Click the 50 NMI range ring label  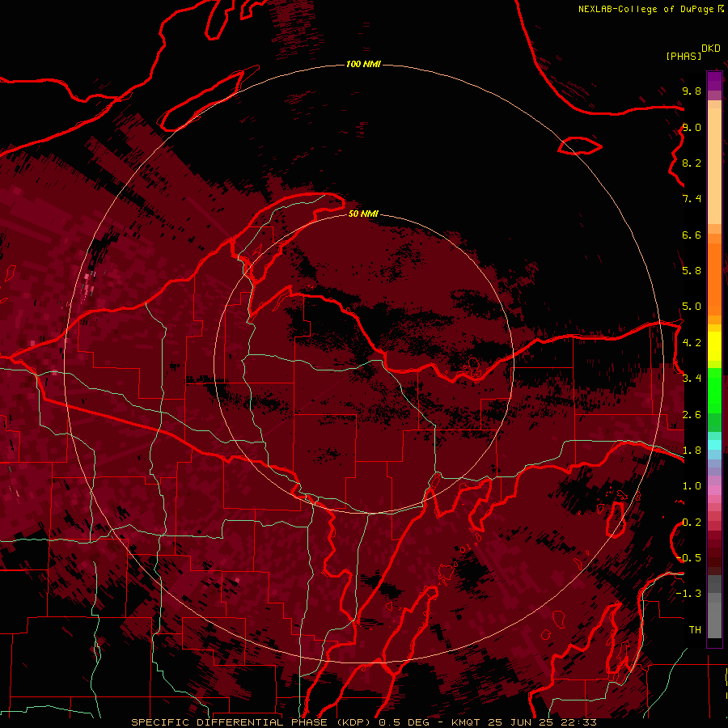coord(363,214)
